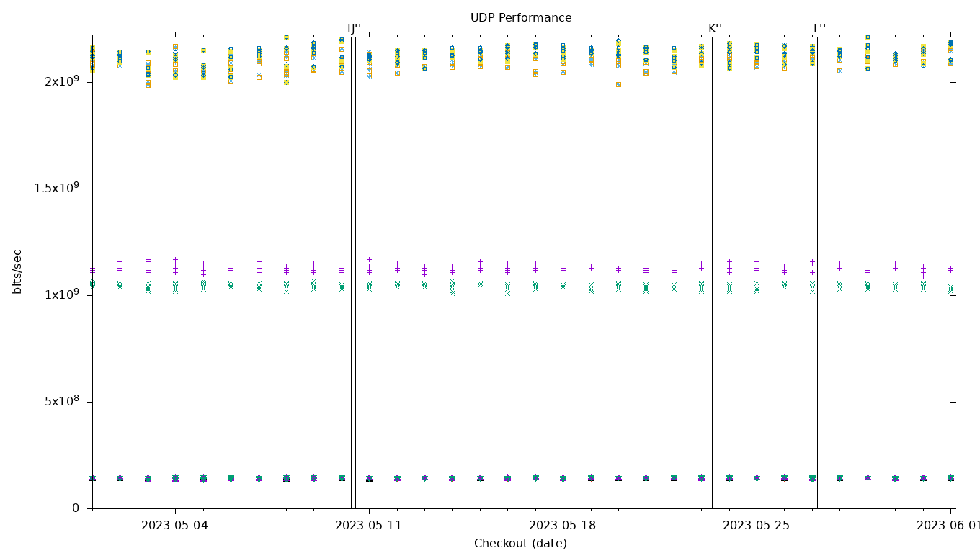Image resolution: width=980 pixels, height=553 pixels.
Task: Click the 2023-05-11 date label
Action: pos(369,526)
